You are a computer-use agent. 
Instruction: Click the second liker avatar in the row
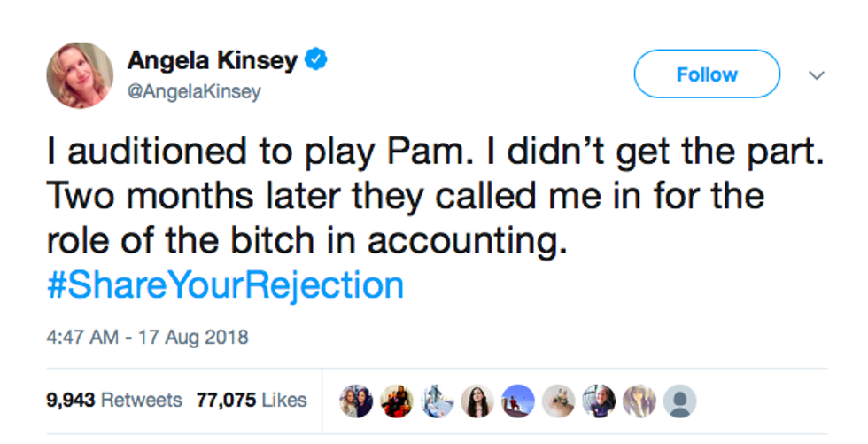(x=396, y=401)
